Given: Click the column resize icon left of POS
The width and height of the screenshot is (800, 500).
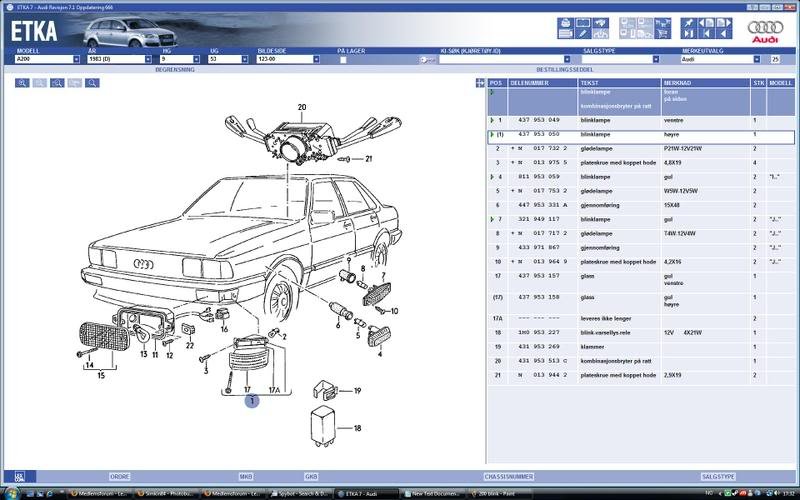Looking at the screenshot, I should tap(478, 82).
